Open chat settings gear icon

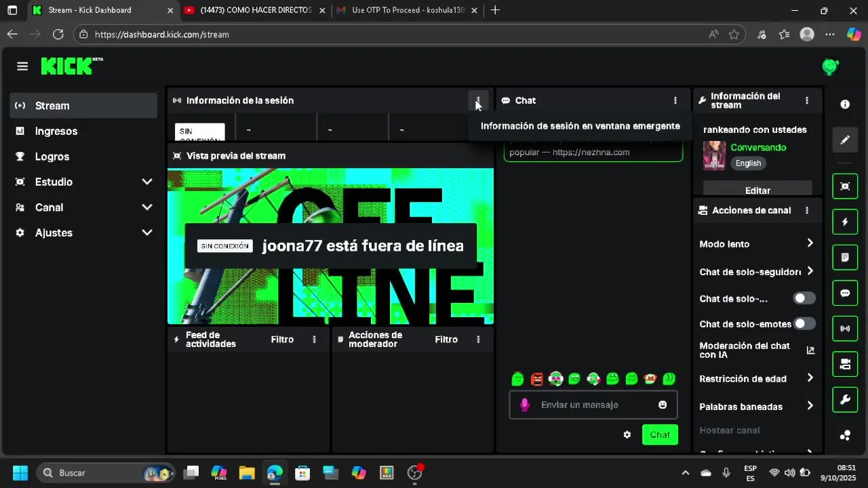tap(627, 434)
